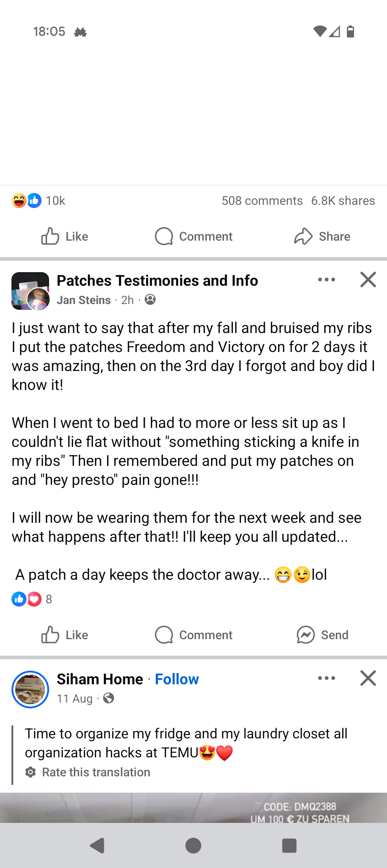Image resolution: width=387 pixels, height=868 pixels.
Task: Open Siham Home's profile picture story
Action: pos(30,689)
